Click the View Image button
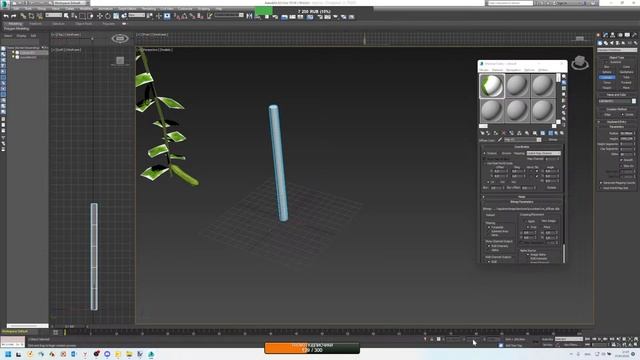 (549, 221)
